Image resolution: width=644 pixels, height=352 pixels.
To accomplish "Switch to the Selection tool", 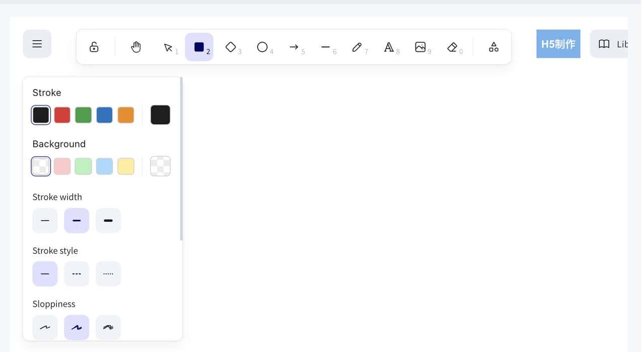I will pos(168,46).
